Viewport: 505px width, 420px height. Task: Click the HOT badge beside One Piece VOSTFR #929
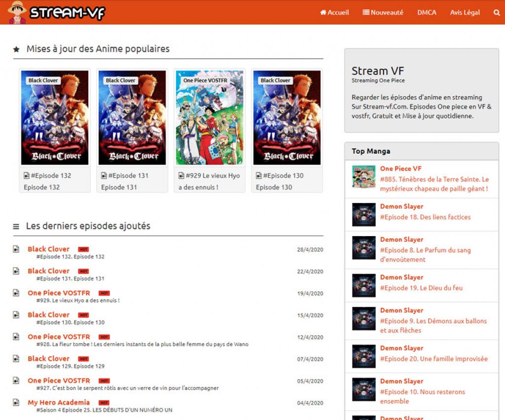pyautogui.click(x=104, y=293)
